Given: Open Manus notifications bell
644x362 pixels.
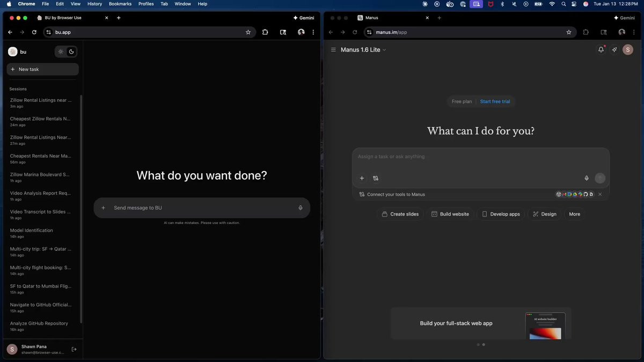Looking at the screenshot, I should (601, 50).
